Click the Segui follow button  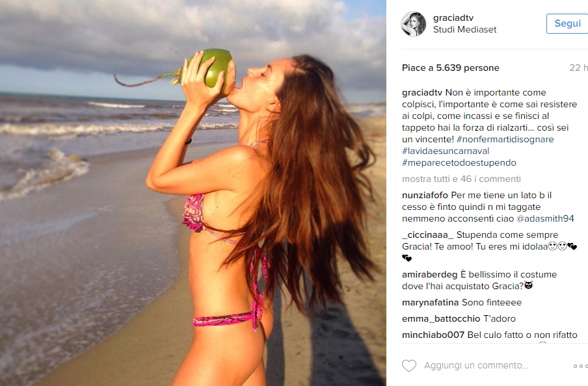coord(567,23)
